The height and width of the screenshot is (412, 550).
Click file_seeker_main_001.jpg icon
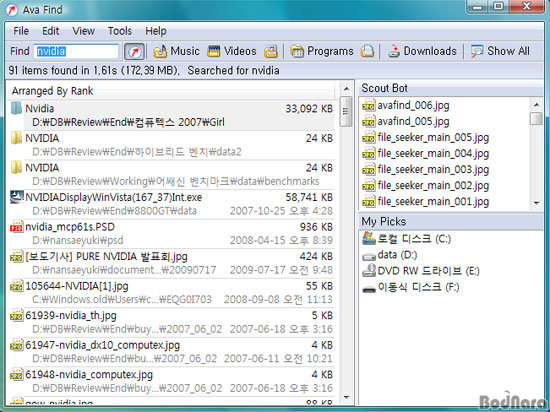(369, 202)
